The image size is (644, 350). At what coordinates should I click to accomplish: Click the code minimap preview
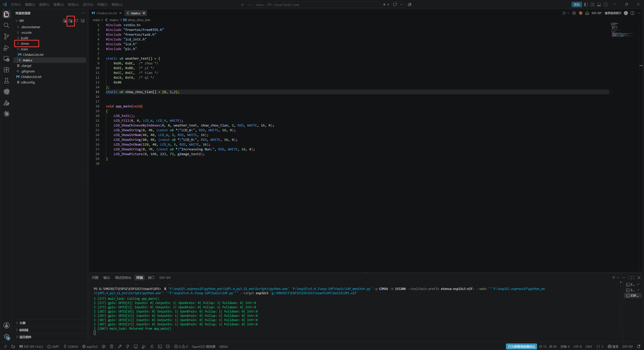click(621, 30)
